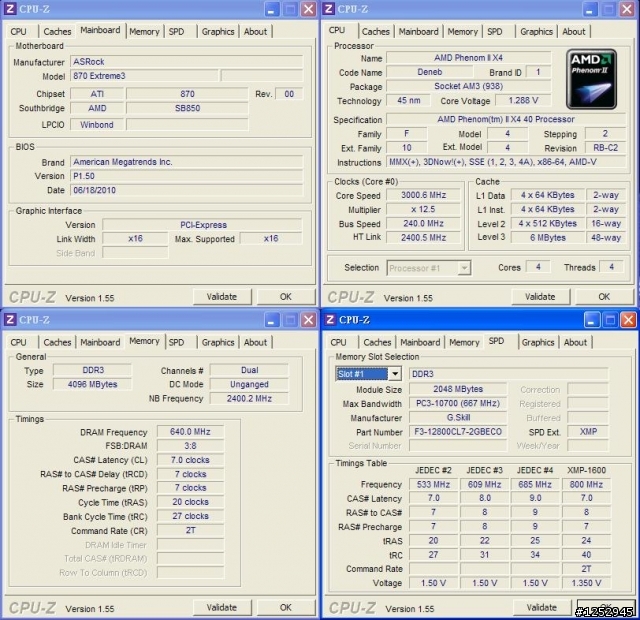Click the 870 Extreme3 model field
The image size is (640, 620).
[144, 76]
